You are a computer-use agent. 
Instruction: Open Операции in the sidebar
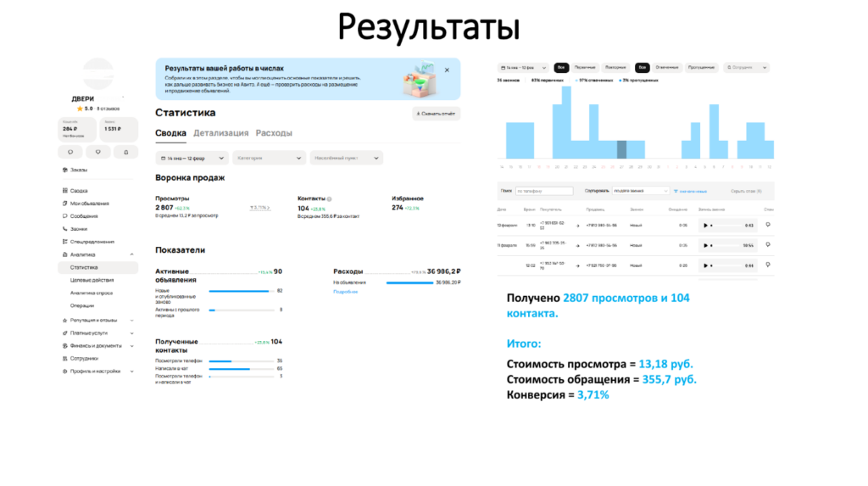click(82, 306)
